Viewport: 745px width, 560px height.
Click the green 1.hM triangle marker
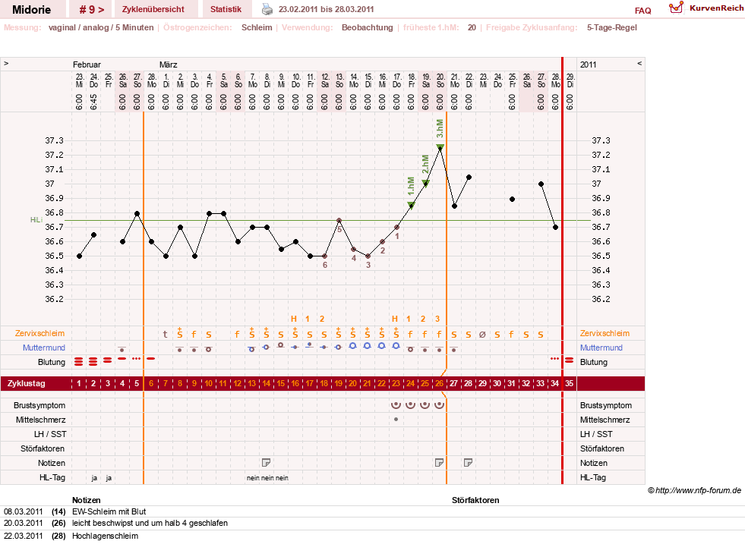click(411, 205)
